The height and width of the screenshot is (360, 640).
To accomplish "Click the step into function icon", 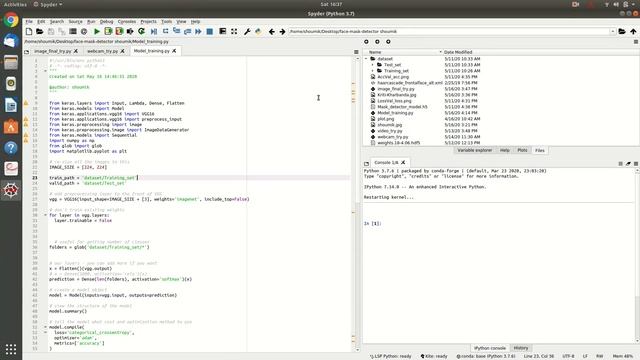I will (x=176, y=31).
